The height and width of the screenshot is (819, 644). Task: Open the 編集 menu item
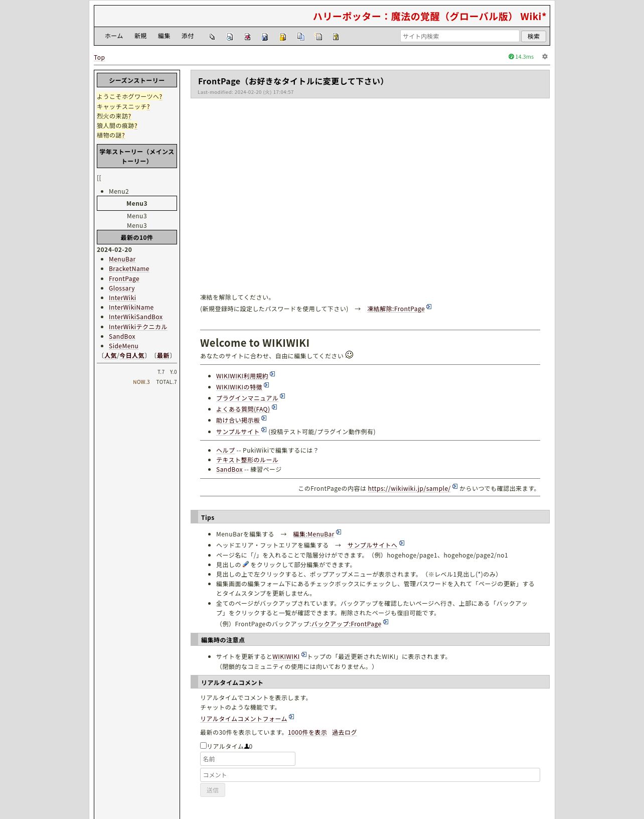(164, 36)
